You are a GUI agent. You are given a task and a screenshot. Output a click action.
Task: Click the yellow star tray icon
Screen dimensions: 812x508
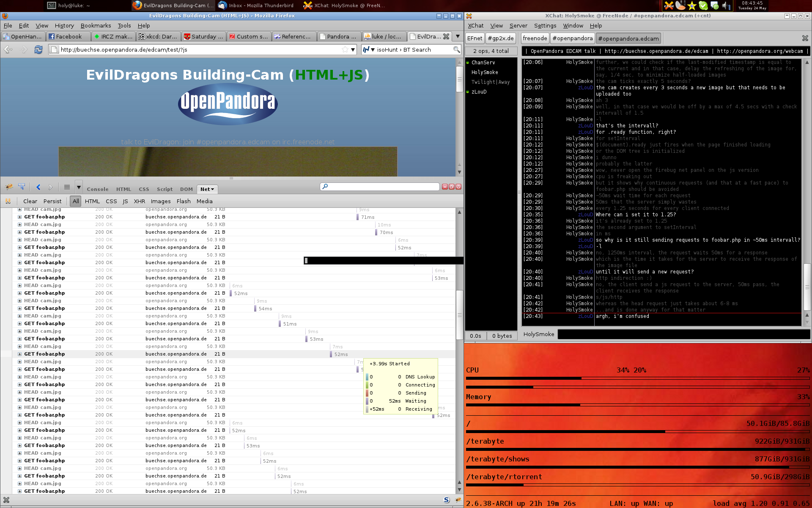692,6
